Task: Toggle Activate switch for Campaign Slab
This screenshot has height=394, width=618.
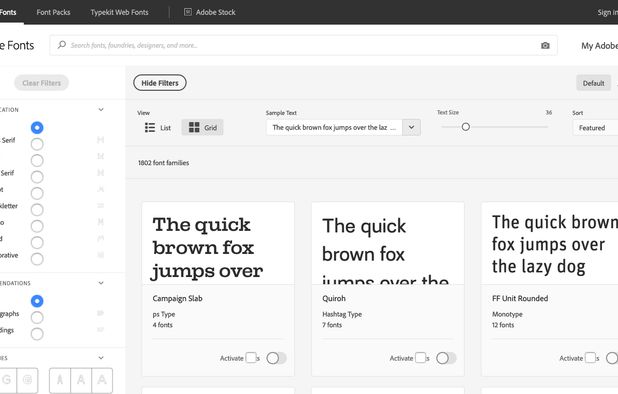Action: coord(276,358)
